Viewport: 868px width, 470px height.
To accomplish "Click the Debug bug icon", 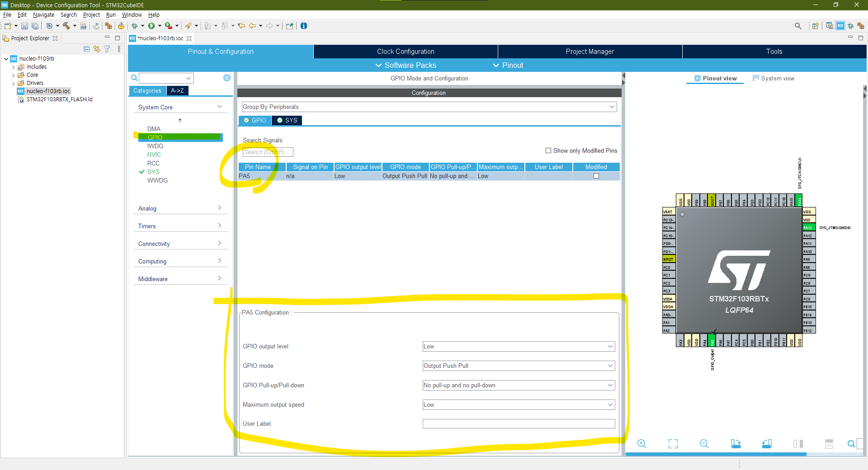I will (135, 26).
